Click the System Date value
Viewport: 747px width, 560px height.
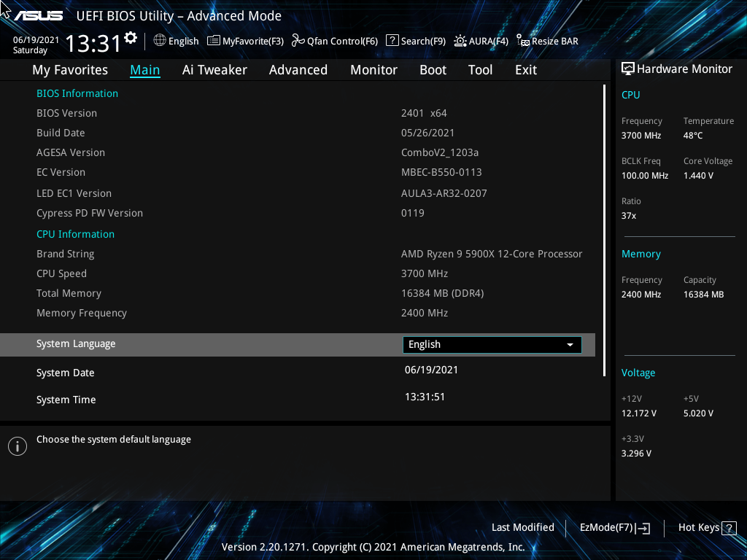[431, 372]
